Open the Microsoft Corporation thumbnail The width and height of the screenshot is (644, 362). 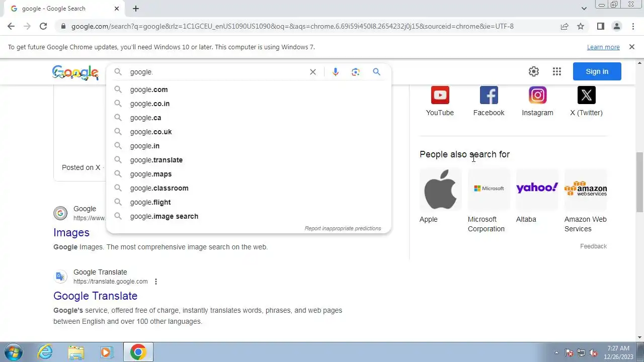489,189
